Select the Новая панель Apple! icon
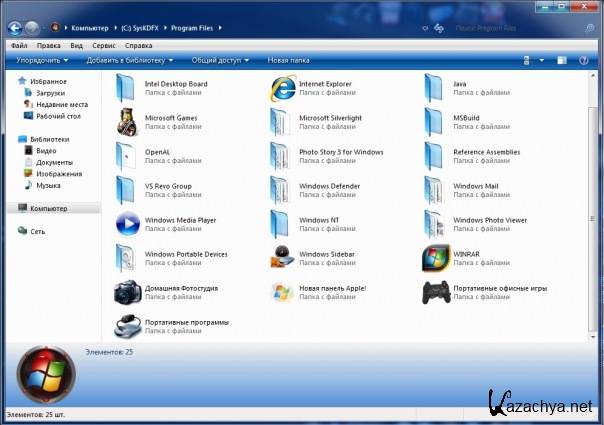 tap(284, 292)
